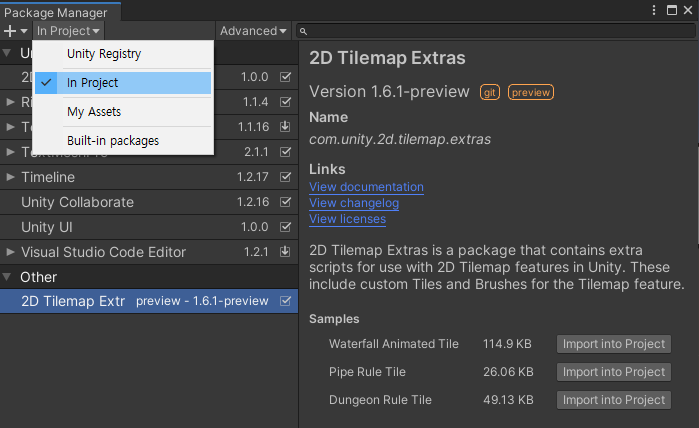The image size is (699, 428).
Task: Choose Built-in packages menu entry
Action: pyautogui.click(x=123, y=141)
